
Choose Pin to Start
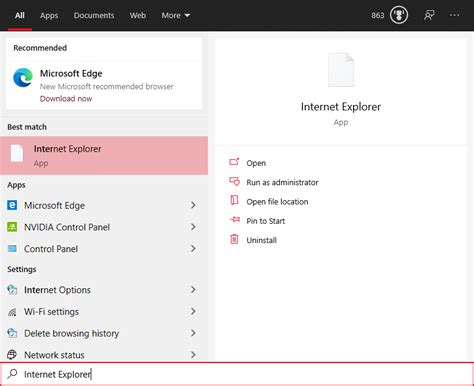click(x=266, y=221)
